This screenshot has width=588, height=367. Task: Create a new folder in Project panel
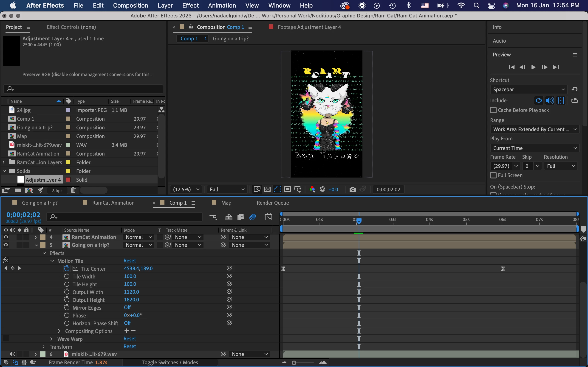[x=17, y=190]
